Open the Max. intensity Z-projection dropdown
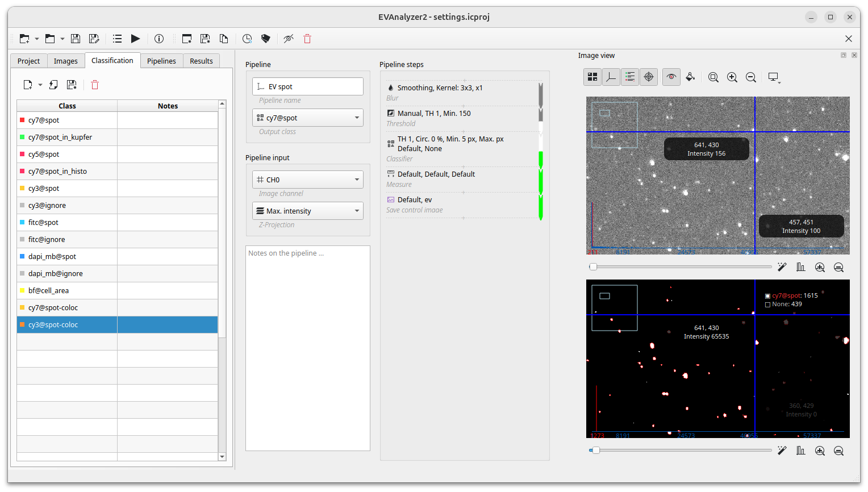This screenshot has height=492, width=868. pyautogui.click(x=308, y=211)
